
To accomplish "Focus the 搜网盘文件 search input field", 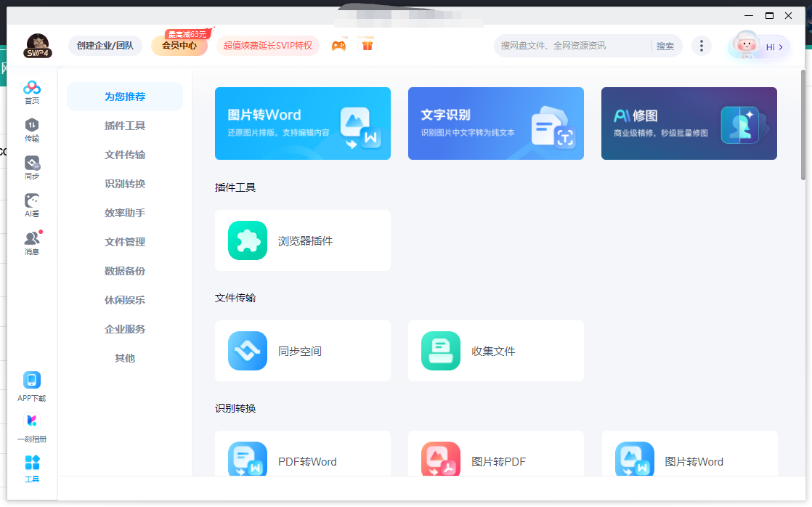I will (572, 46).
